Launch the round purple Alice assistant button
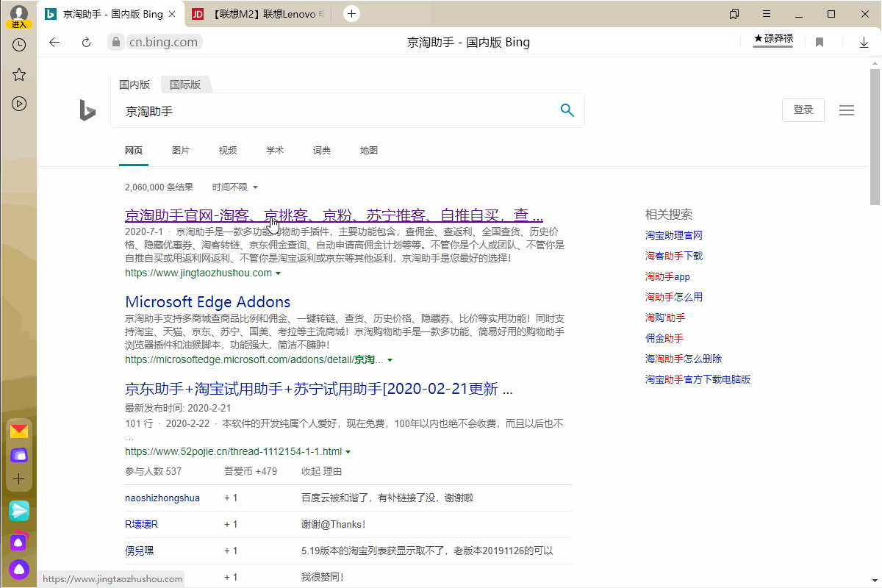The image size is (882, 588). click(19, 569)
